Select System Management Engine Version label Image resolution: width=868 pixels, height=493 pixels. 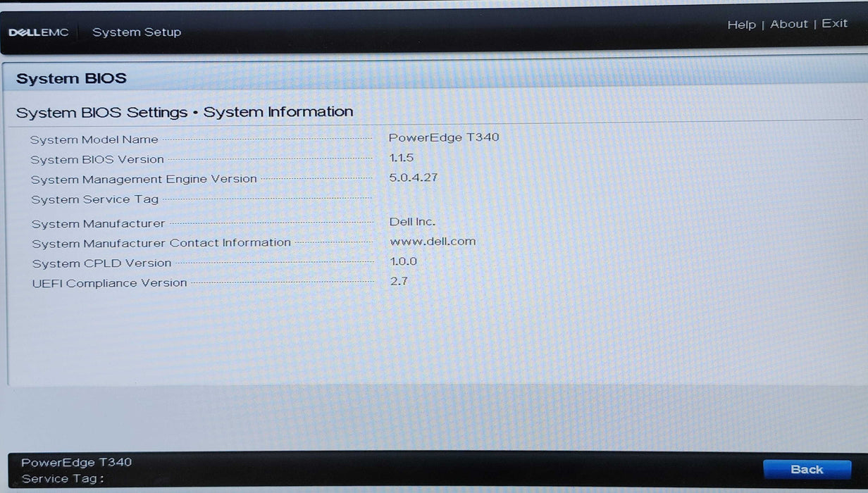[144, 180]
